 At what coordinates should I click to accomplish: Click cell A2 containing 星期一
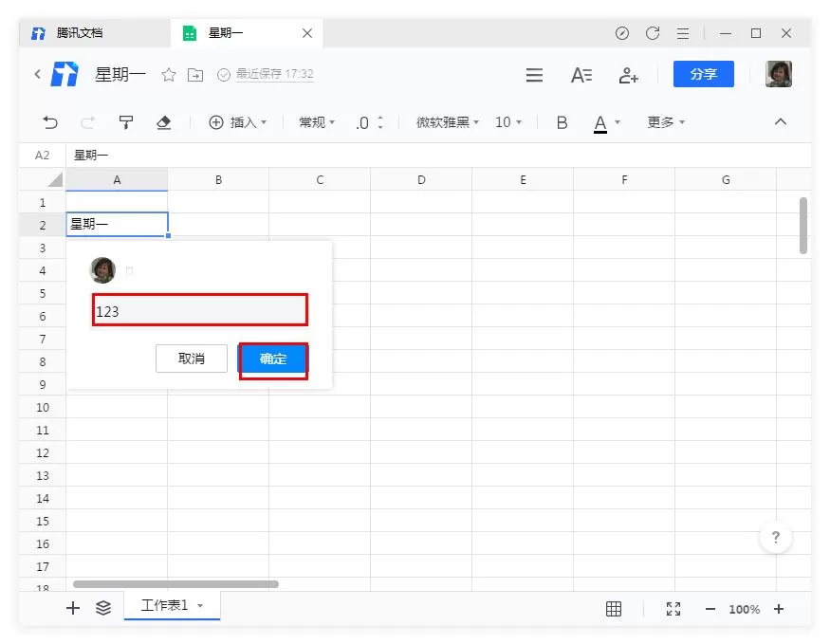[117, 225]
